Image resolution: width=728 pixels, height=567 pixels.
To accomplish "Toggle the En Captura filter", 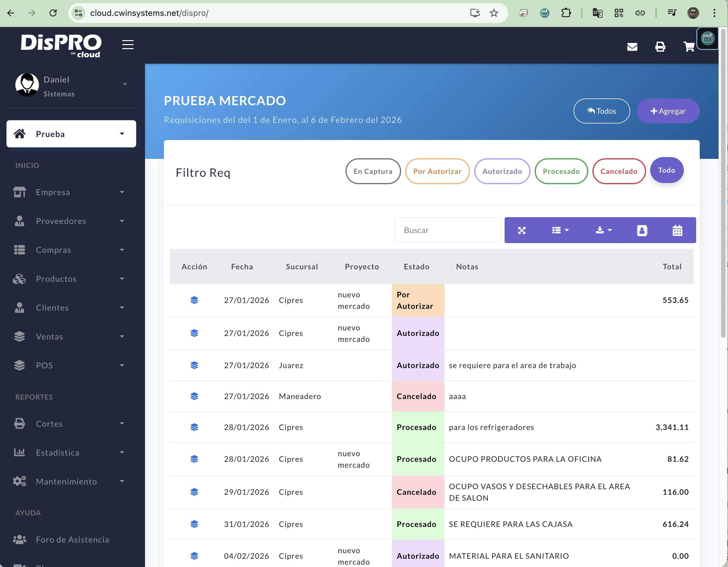I will [x=373, y=171].
